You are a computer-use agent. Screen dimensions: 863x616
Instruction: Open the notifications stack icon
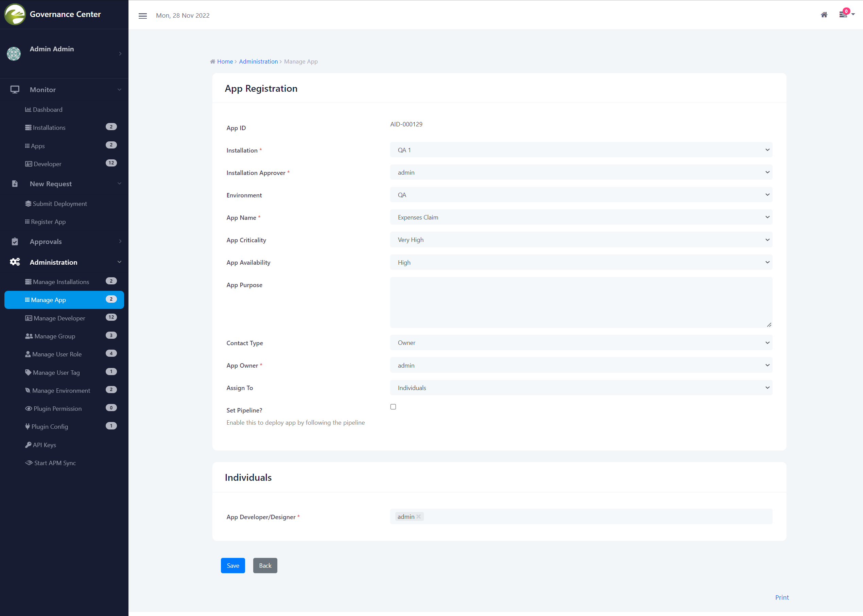[x=843, y=15]
